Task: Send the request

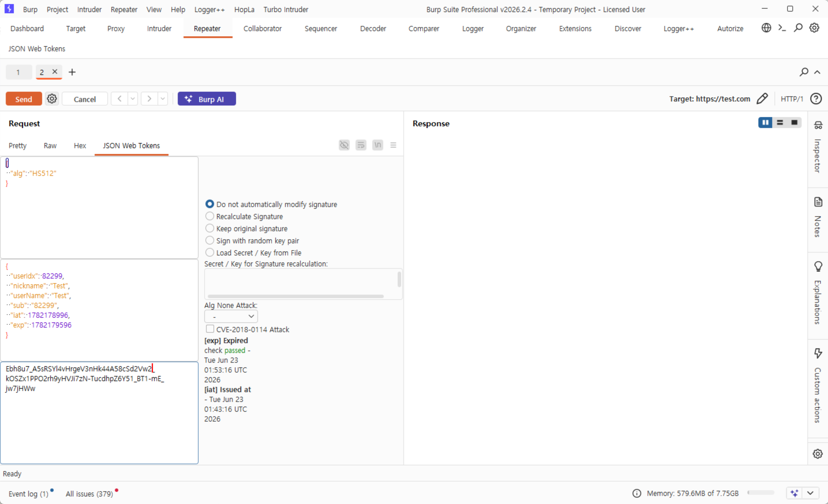Action: coord(24,99)
